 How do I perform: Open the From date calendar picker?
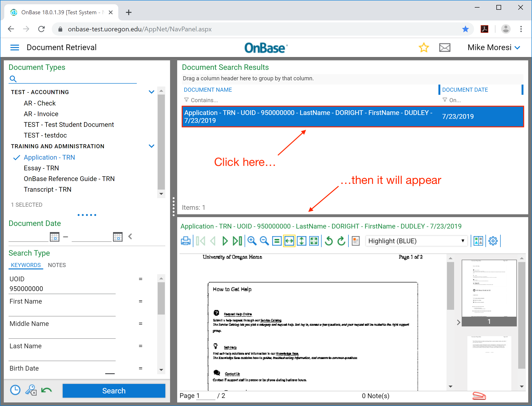[x=55, y=237]
